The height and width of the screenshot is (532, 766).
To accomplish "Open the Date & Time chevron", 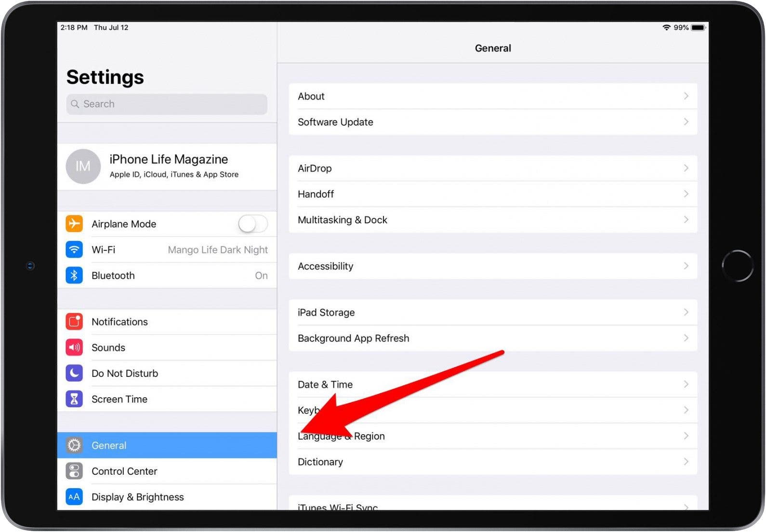I will (x=686, y=384).
